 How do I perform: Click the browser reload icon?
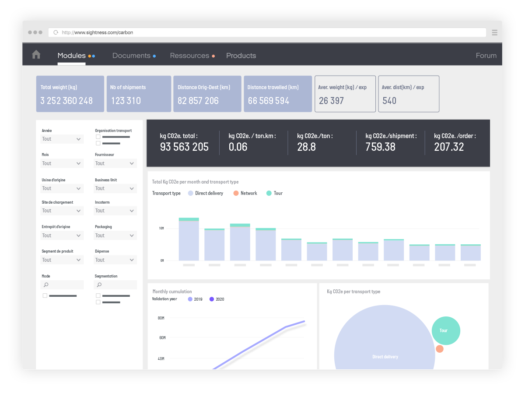[56, 32]
